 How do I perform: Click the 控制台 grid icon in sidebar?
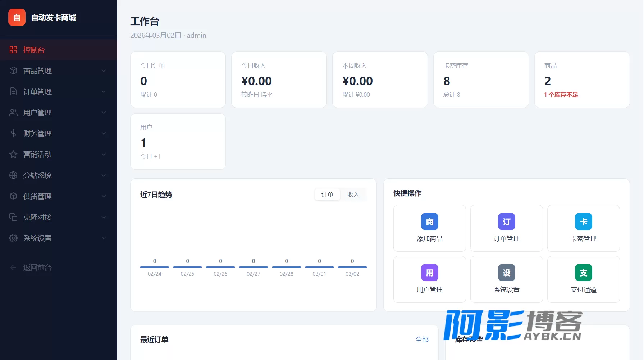click(x=13, y=50)
